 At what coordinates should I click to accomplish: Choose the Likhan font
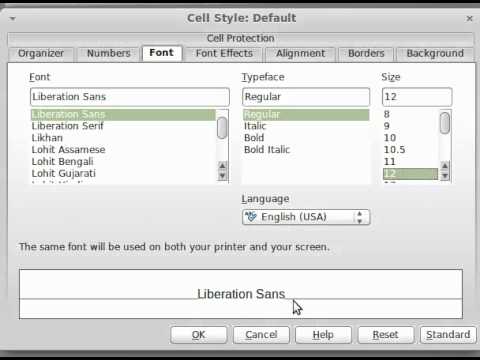[x=123, y=138]
